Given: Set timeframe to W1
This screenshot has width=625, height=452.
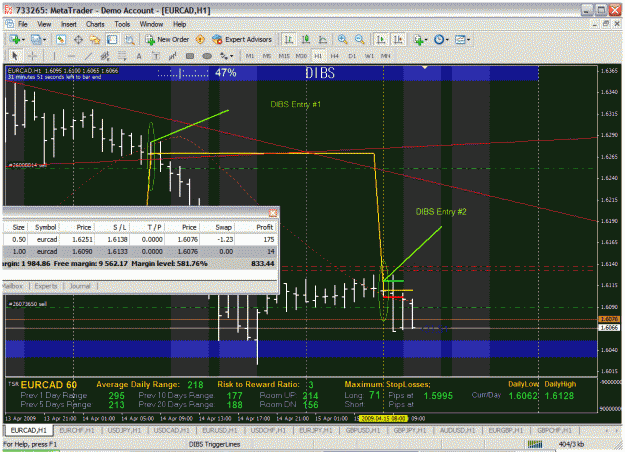Looking at the screenshot, I should click(x=369, y=56).
